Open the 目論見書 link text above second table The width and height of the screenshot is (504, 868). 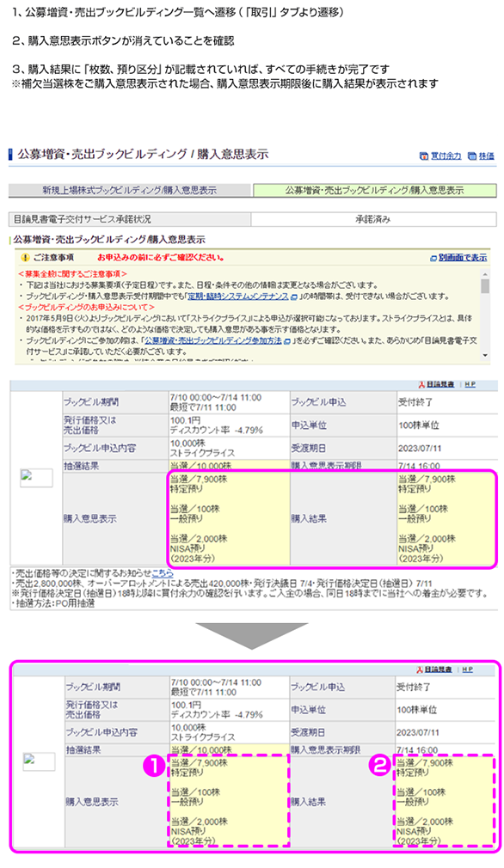[x=438, y=669]
